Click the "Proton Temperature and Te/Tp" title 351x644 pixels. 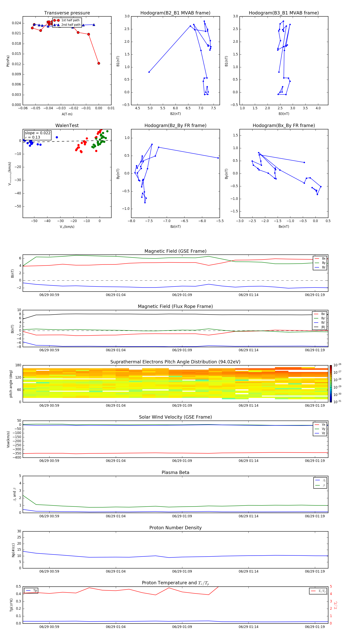(x=175, y=583)
